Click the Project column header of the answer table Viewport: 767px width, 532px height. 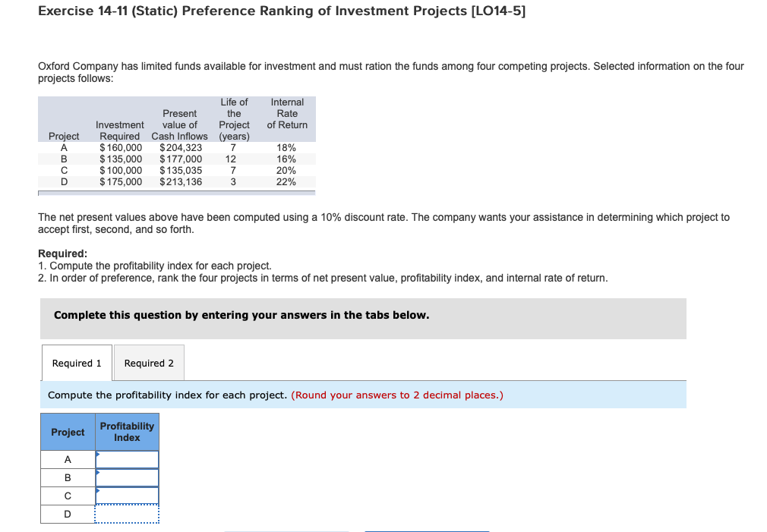tap(68, 432)
